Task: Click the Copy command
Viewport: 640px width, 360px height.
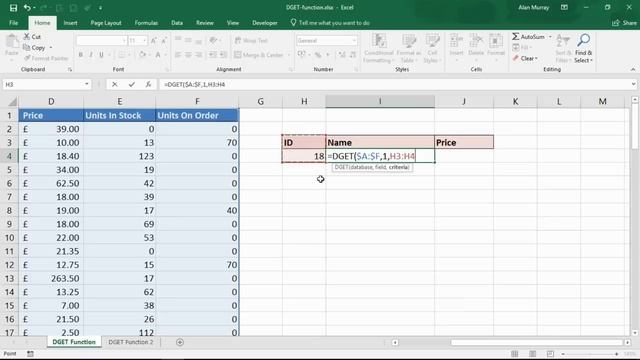Action: pyautogui.click(x=35, y=48)
